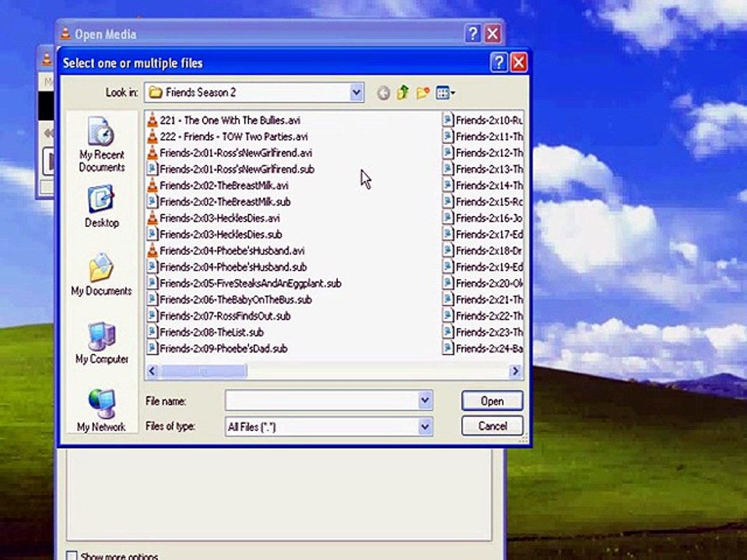Select Friends-2x01-Ross'sNewGirlfirend.avi
This screenshot has width=747, height=560.
(230, 153)
